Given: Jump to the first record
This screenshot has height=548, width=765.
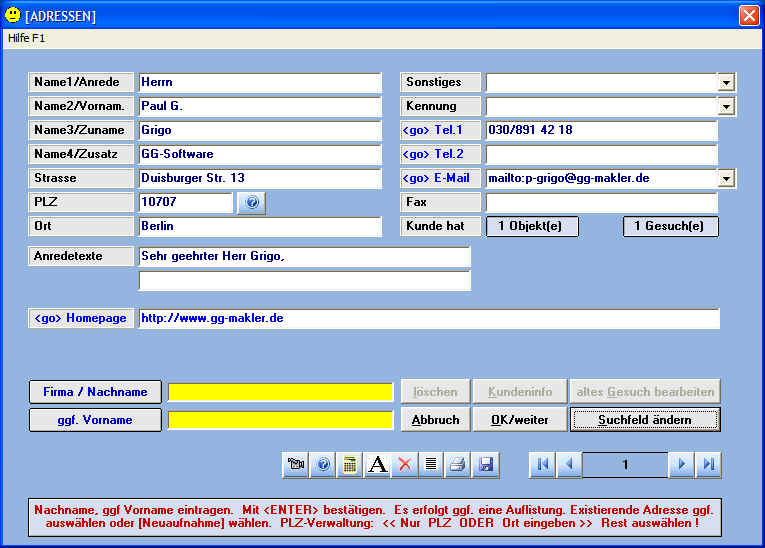Looking at the screenshot, I should (543, 464).
